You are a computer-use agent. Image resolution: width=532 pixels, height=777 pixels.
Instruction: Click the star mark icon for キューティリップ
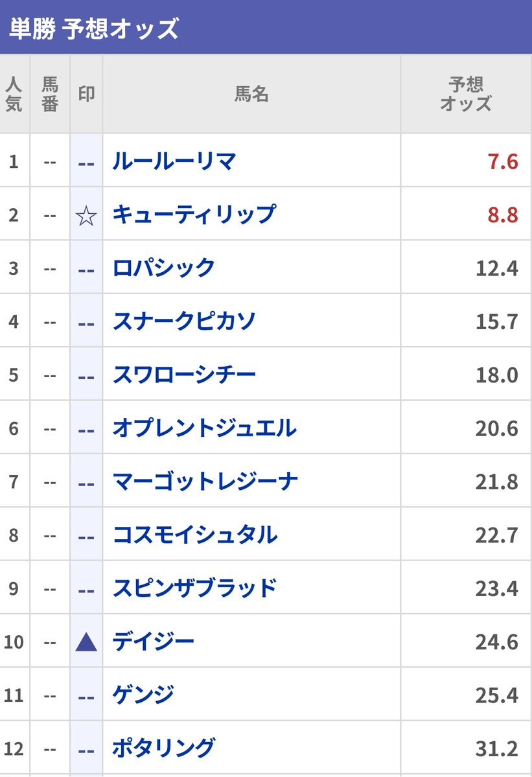(86, 215)
